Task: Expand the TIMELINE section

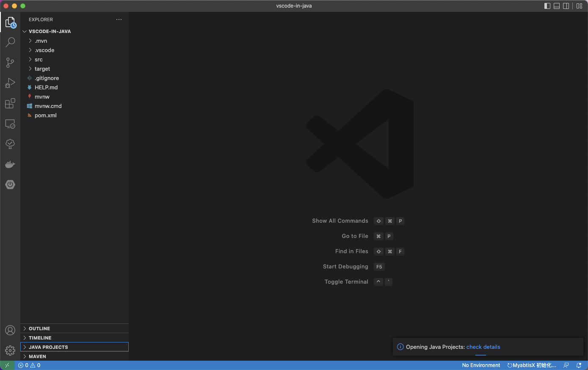Action: [x=75, y=338]
